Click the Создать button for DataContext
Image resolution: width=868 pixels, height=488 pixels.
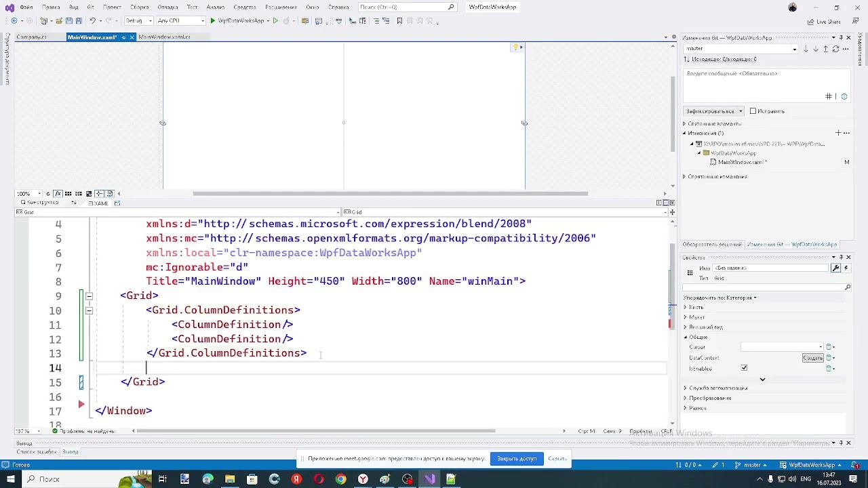pos(812,358)
